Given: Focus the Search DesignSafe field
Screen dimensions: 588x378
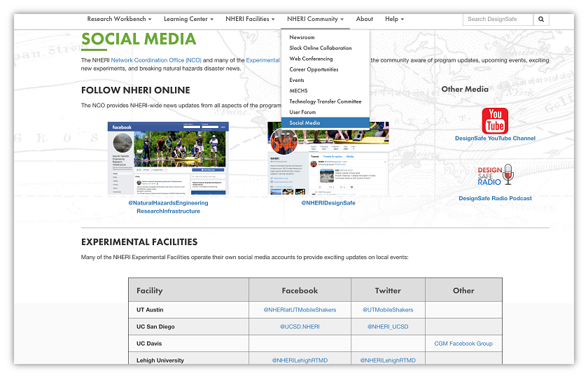Looking at the screenshot, I should pyautogui.click(x=498, y=19).
